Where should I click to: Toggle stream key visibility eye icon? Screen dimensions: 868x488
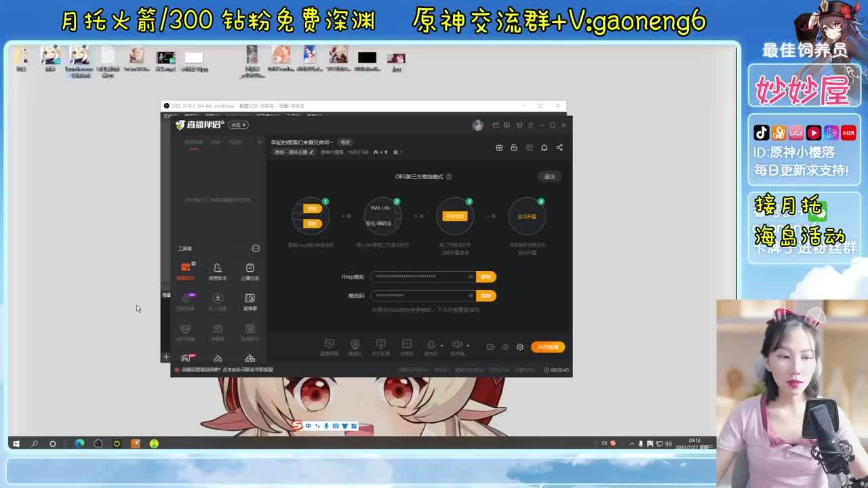tap(471, 296)
